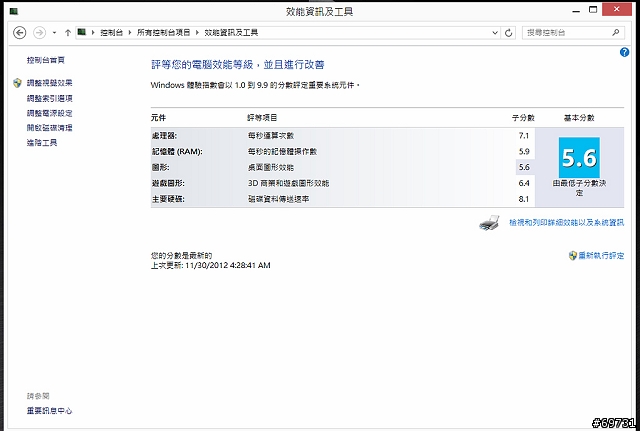Open 調整視覺效果 link
This screenshot has width=640, height=431.
click(x=49, y=83)
